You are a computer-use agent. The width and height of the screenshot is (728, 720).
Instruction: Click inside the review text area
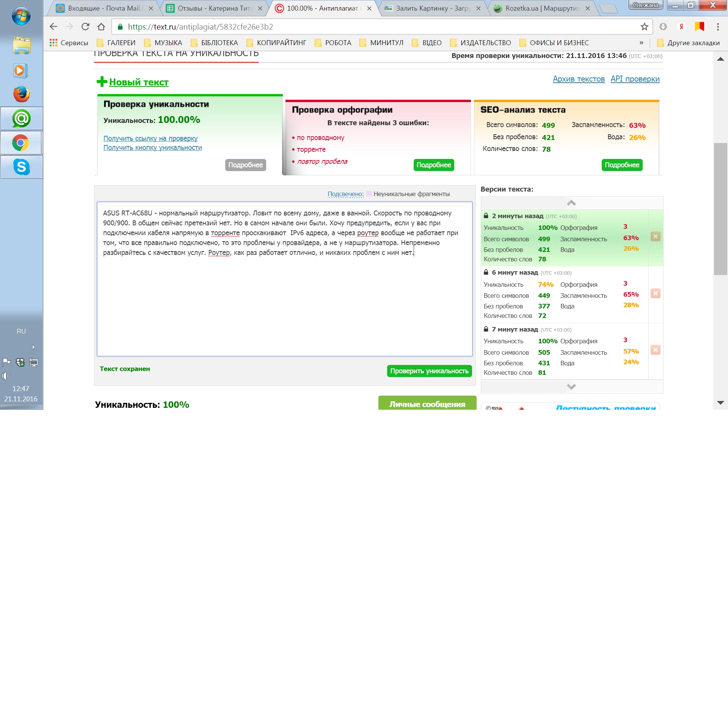(x=284, y=303)
